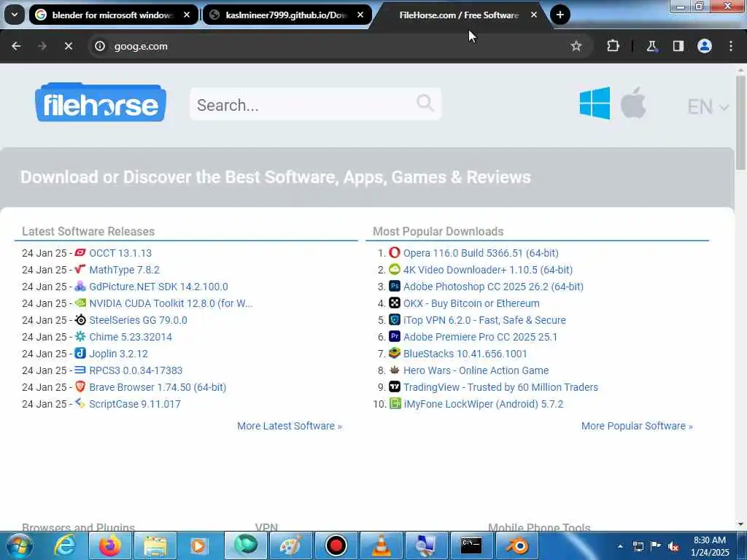Viewport: 747px width, 560px height.
Task: Open Chime 5.23.32014 link
Action: (131, 337)
